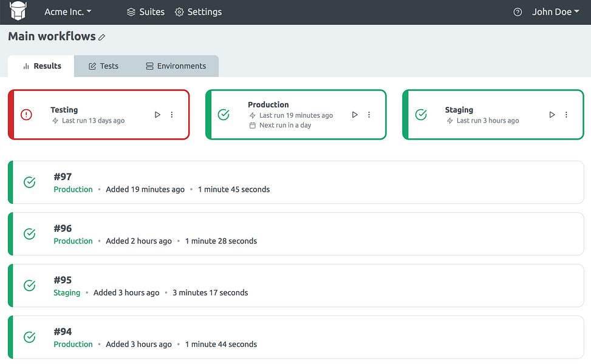Viewport: 591px width, 364px height.
Task: Click the Added 19 minutes ago text
Action: 145,189
